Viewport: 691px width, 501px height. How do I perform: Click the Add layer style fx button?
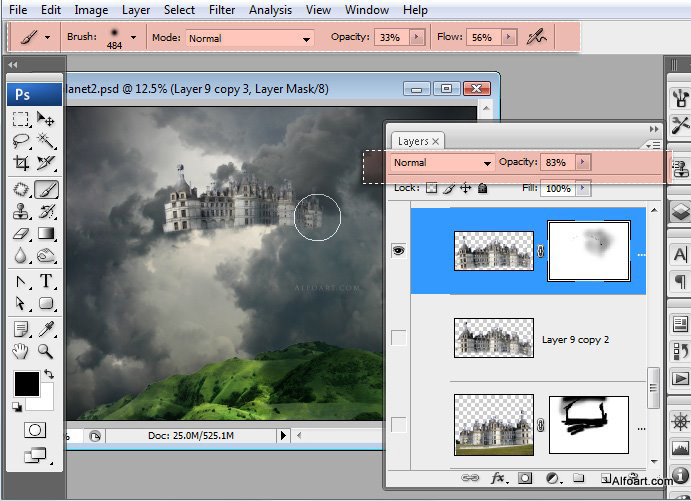click(499, 478)
